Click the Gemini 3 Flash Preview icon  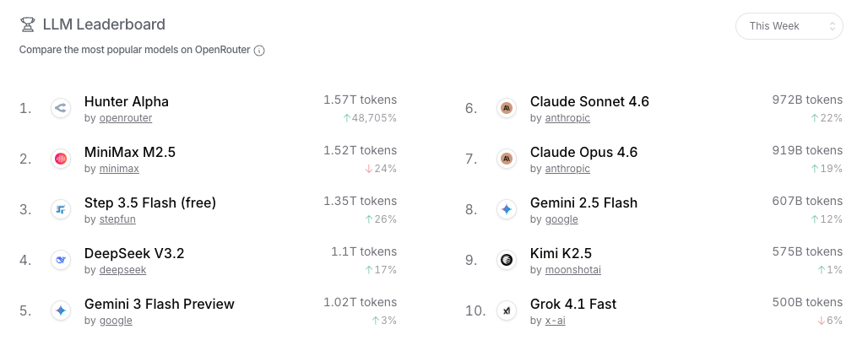pos(60,310)
